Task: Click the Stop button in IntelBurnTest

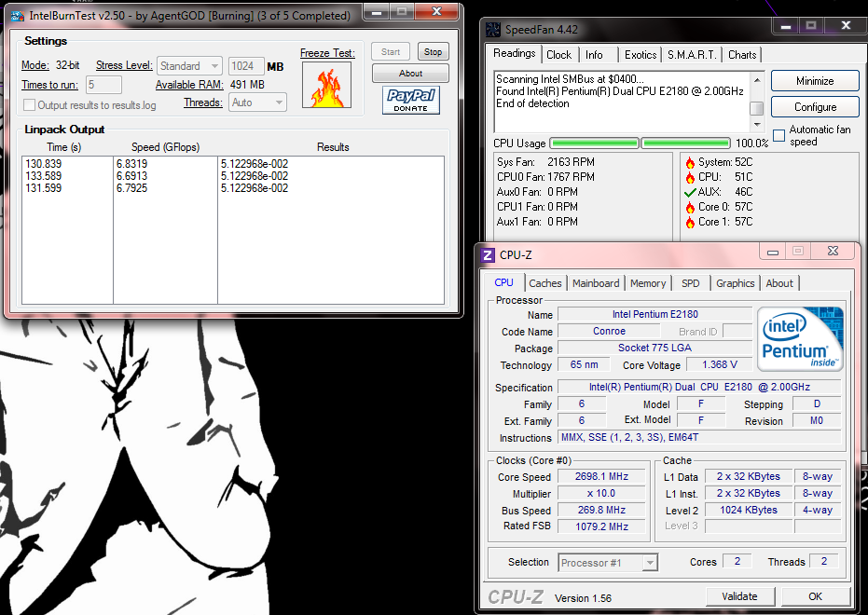Action: click(x=433, y=52)
